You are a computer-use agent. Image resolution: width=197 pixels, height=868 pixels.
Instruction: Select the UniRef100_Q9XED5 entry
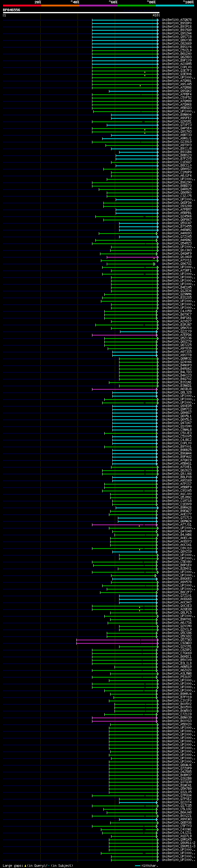coord(177,406)
